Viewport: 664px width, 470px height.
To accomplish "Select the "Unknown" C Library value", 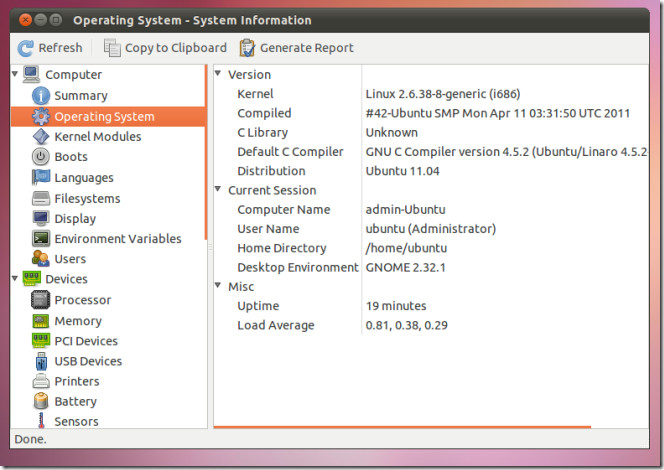I will [x=392, y=133].
